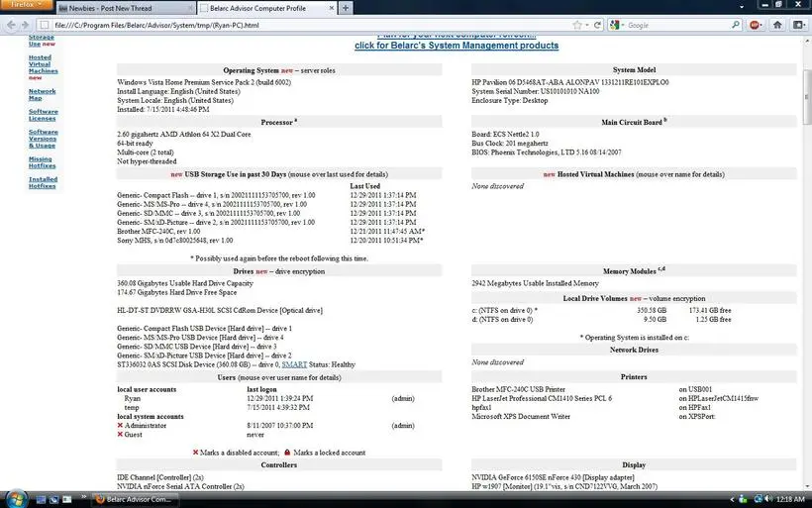The width and height of the screenshot is (812, 508).
Task: Open the volume speaker tray icon
Action: tap(768, 499)
